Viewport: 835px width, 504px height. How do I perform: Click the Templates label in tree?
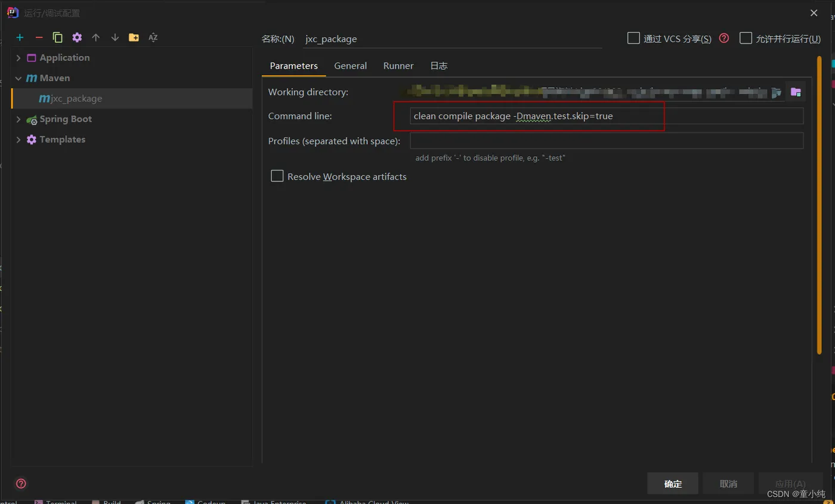[x=63, y=140]
